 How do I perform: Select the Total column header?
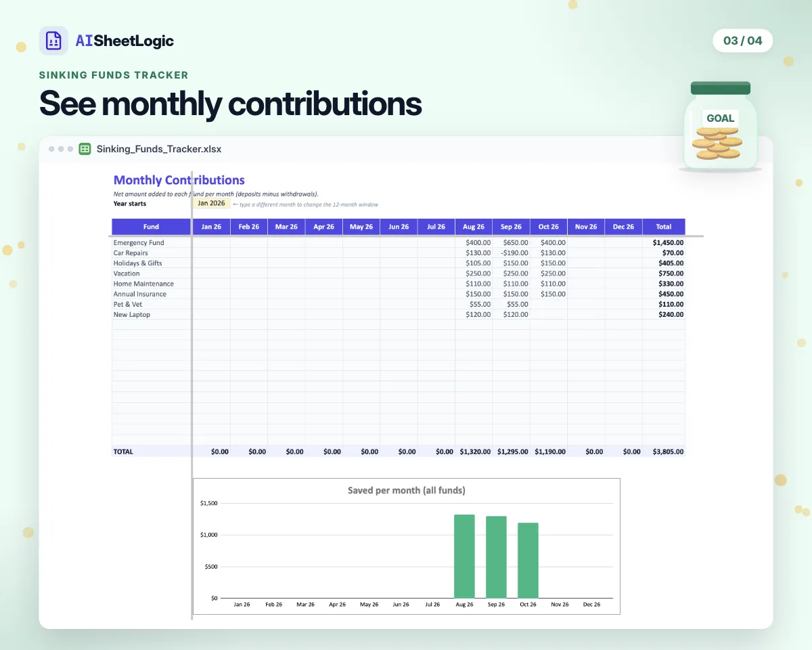664,227
